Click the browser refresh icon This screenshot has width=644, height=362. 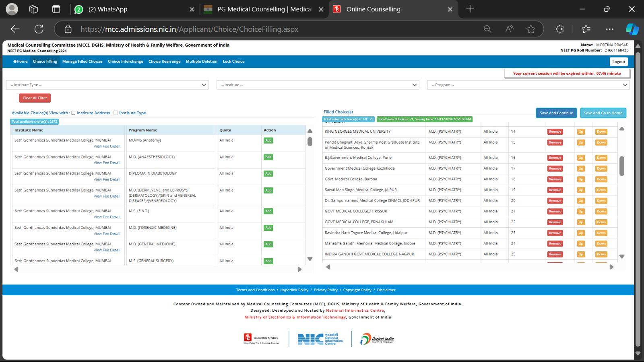[39, 29]
